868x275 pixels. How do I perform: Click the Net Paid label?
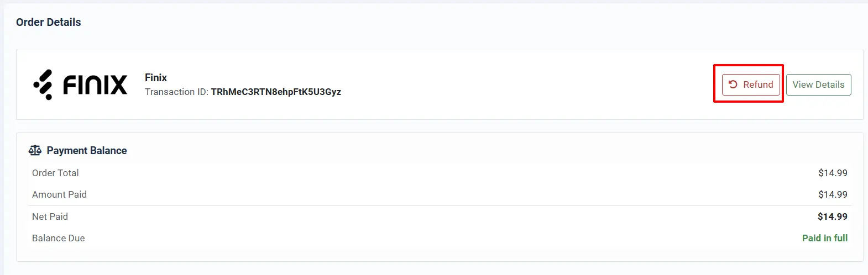pos(50,216)
